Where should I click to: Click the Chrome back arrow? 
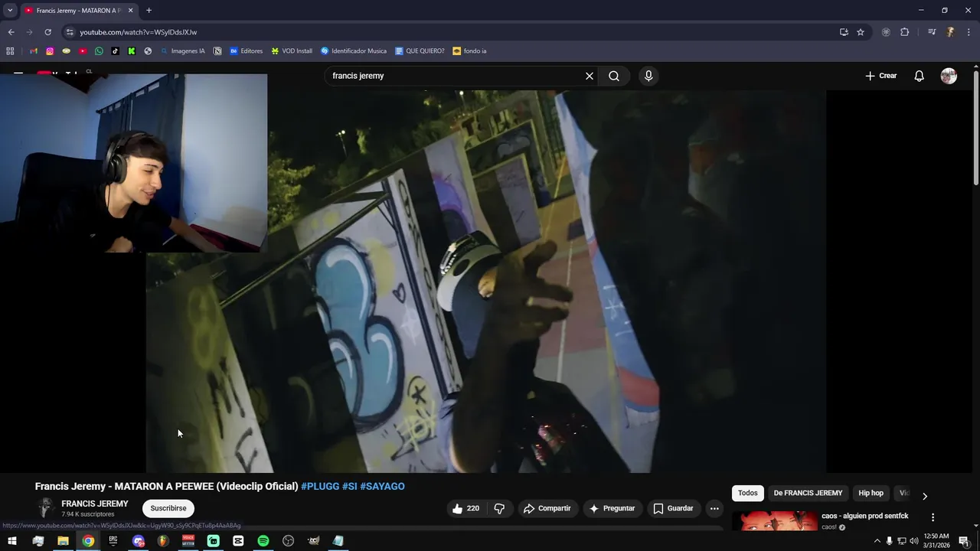coord(11,32)
